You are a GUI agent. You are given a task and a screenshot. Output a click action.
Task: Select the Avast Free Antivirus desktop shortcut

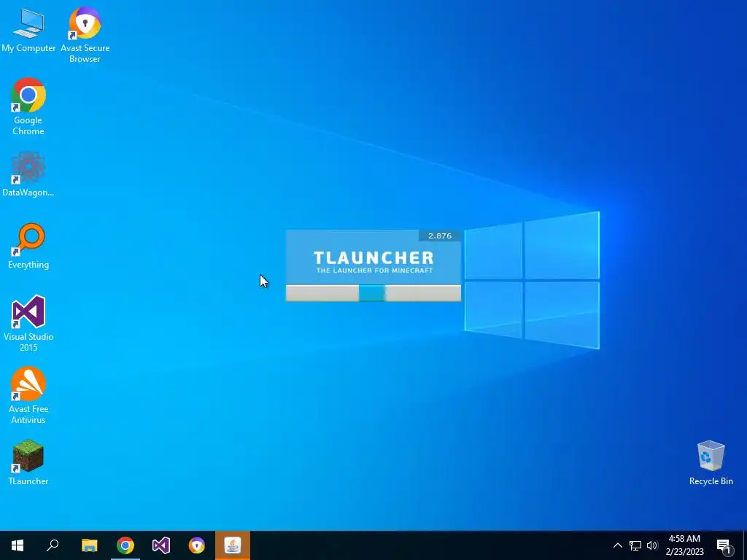click(28, 395)
